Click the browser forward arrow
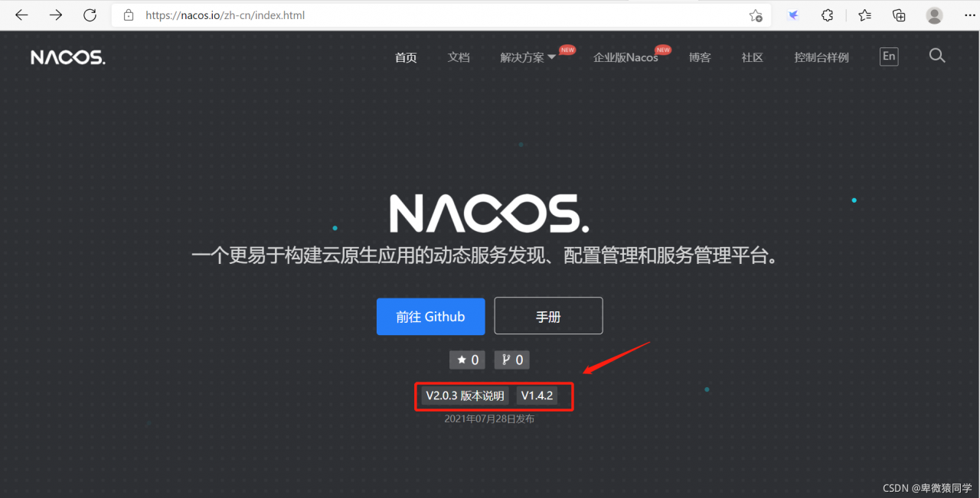This screenshot has height=498, width=980. click(x=56, y=15)
